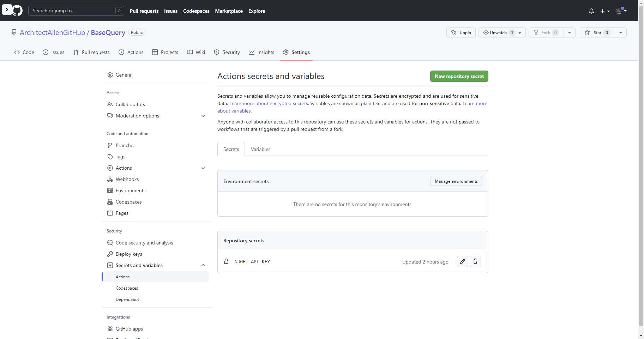Screen dimensions: 644x339
Task: Click the Unpin repository button
Action: (x=461, y=32)
